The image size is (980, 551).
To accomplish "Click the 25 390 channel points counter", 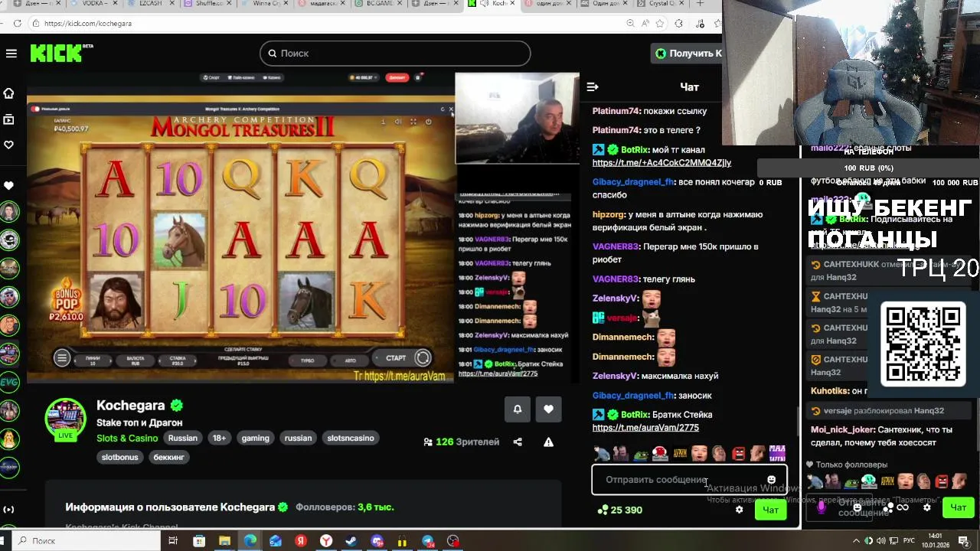I will [x=620, y=510].
